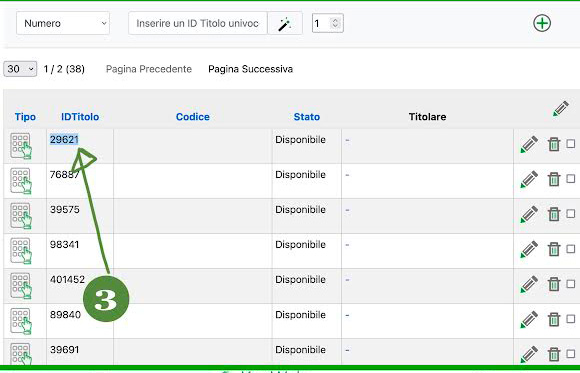580x373 pixels.
Task: Tick the checkbox for row 39691
Action: tap(571, 354)
